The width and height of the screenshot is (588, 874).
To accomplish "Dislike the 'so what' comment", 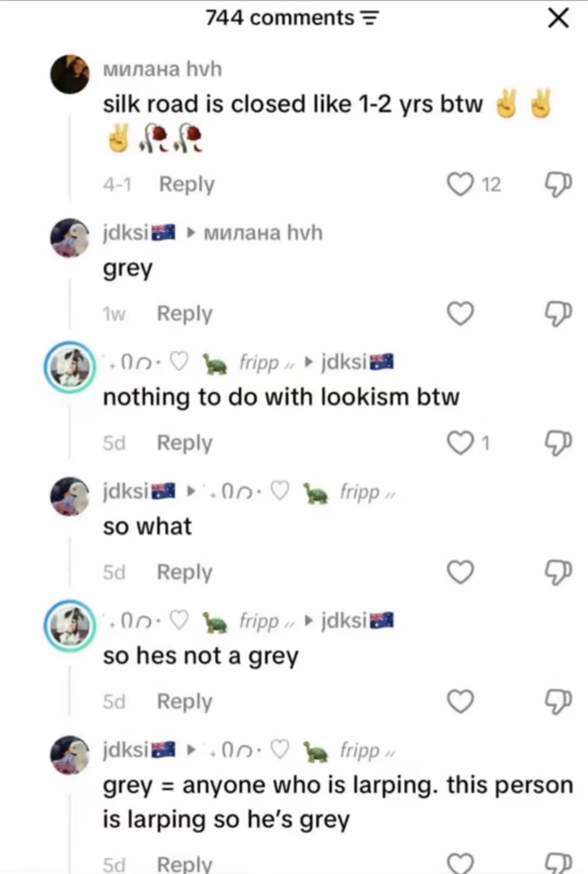I will 558,572.
